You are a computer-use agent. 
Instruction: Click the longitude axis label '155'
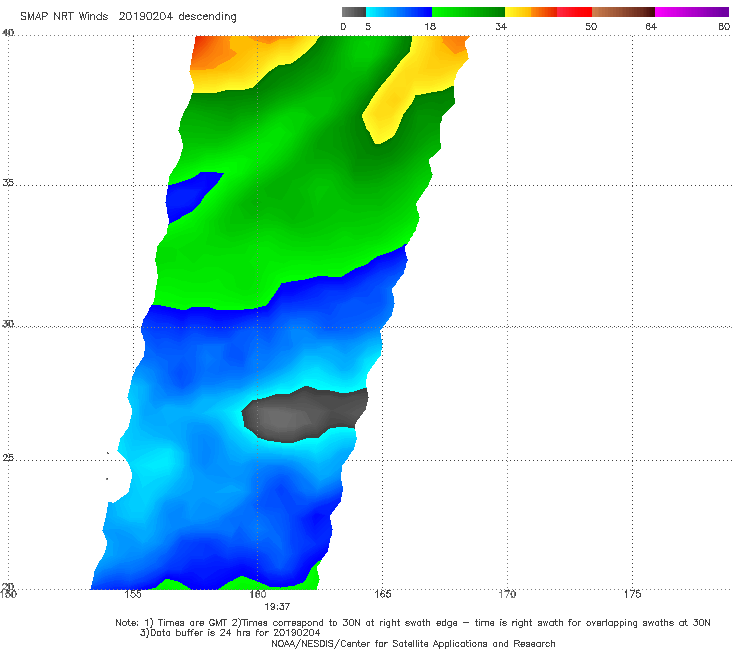point(133,594)
